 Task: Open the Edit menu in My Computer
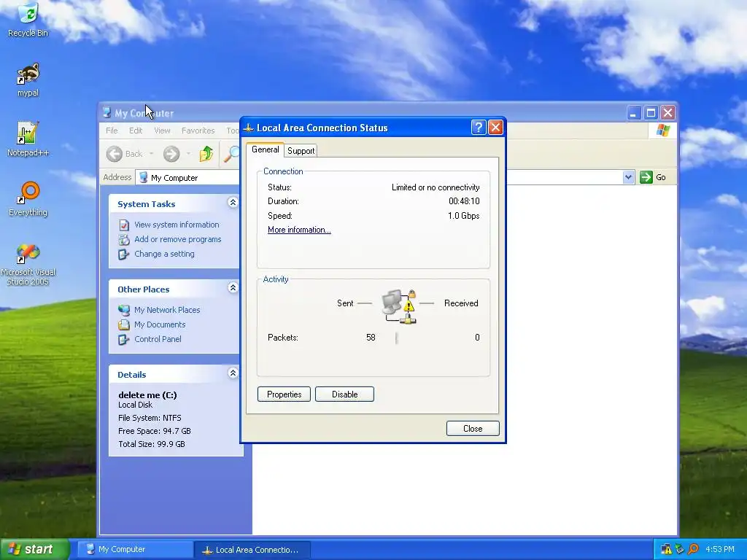[x=136, y=131]
